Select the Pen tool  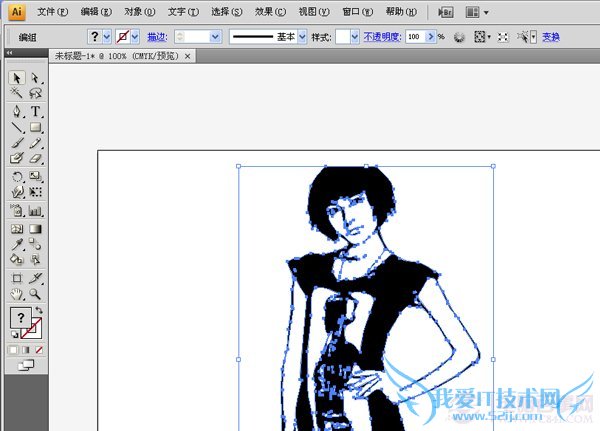[x=16, y=111]
